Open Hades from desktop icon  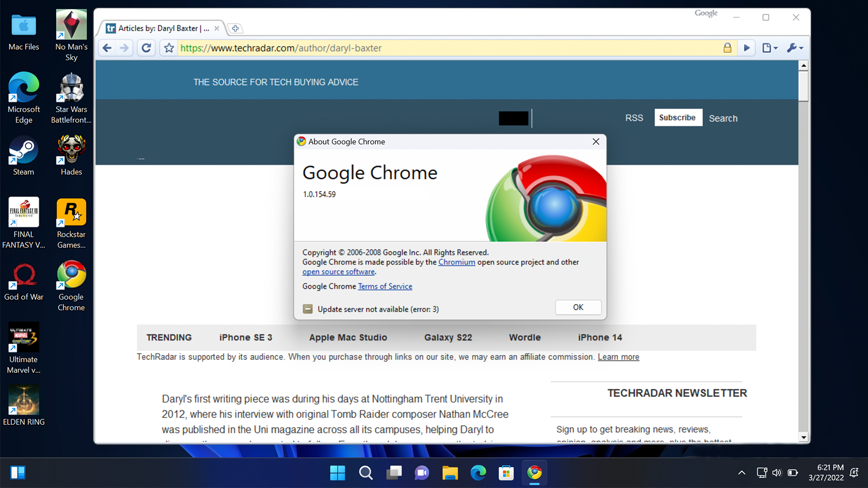71,155
